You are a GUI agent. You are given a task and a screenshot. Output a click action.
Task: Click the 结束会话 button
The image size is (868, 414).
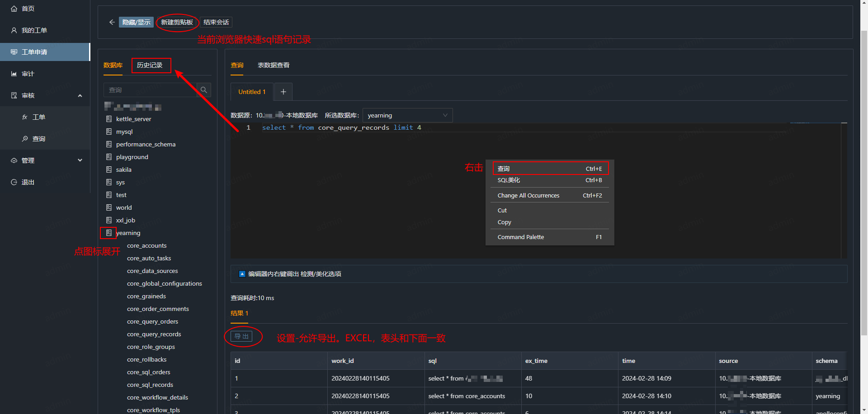[x=216, y=22]
